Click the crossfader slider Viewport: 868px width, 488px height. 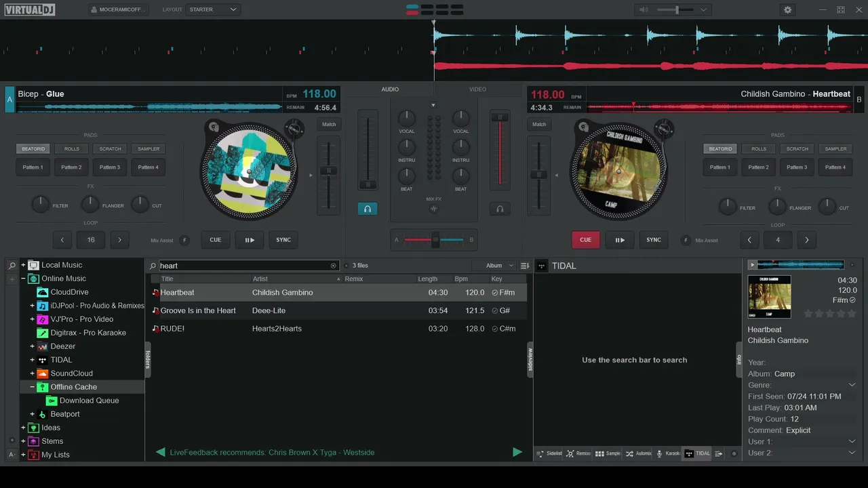pyautogui.click(x=434, y=240)
